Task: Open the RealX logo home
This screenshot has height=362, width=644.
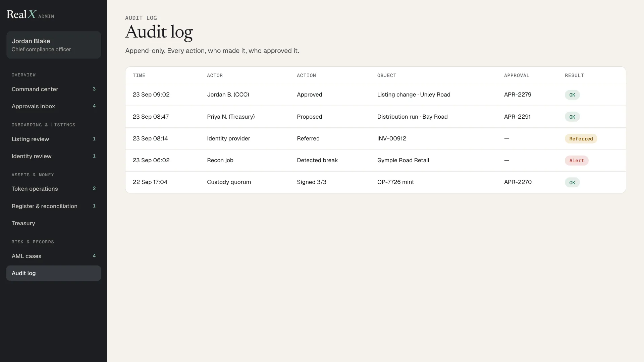Action: (x=30, y=14)
